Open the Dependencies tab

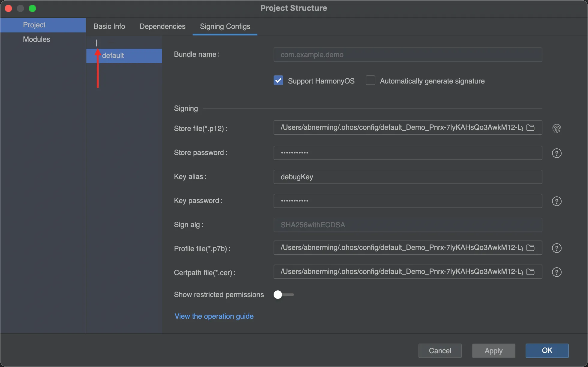162,26
